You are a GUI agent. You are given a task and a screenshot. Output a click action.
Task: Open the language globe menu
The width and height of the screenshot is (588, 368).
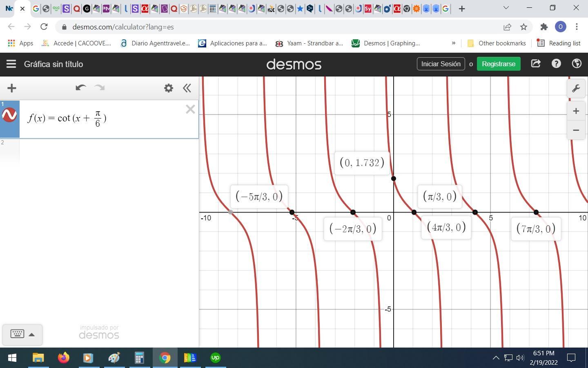577,64
